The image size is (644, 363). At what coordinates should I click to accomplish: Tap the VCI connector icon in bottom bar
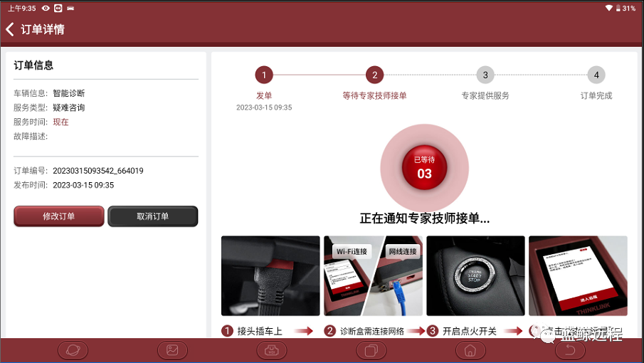pyautogui.click(x=272, y=350)
